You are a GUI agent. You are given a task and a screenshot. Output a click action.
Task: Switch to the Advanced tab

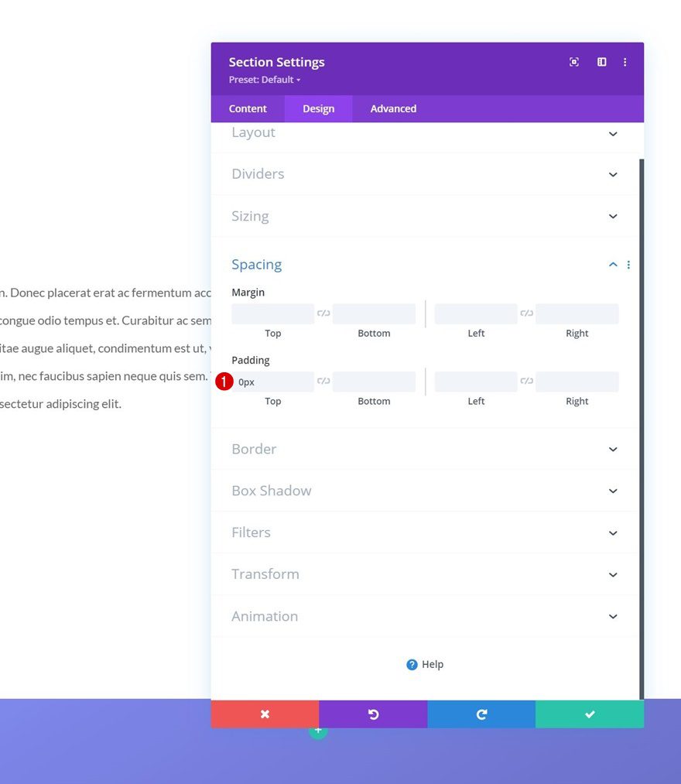(x=392, y=108)
